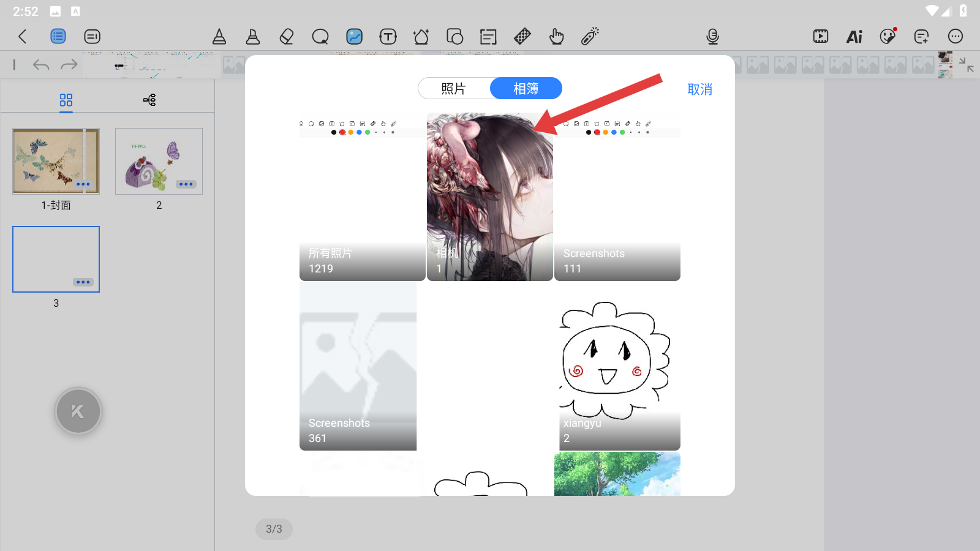This screenshot has width=980, height=551.
Task: Toggle the page thumbnails sidebar
Action: click(x=58, y=37)
